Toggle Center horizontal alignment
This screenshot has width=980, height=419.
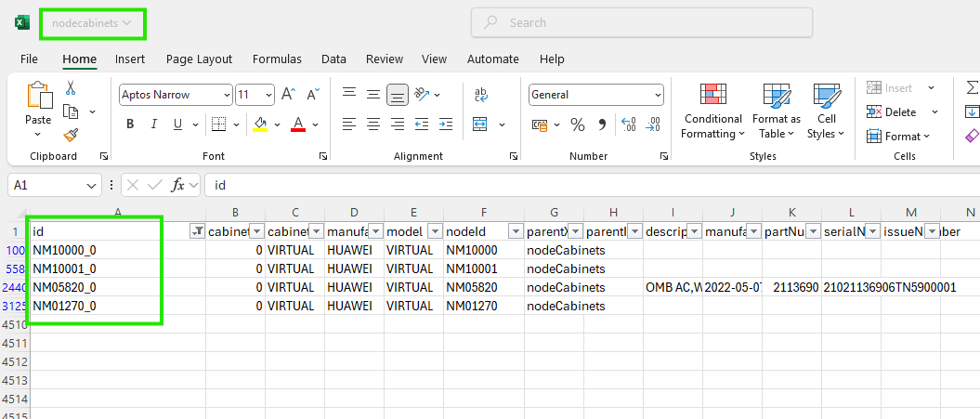[x=373, y=124]
